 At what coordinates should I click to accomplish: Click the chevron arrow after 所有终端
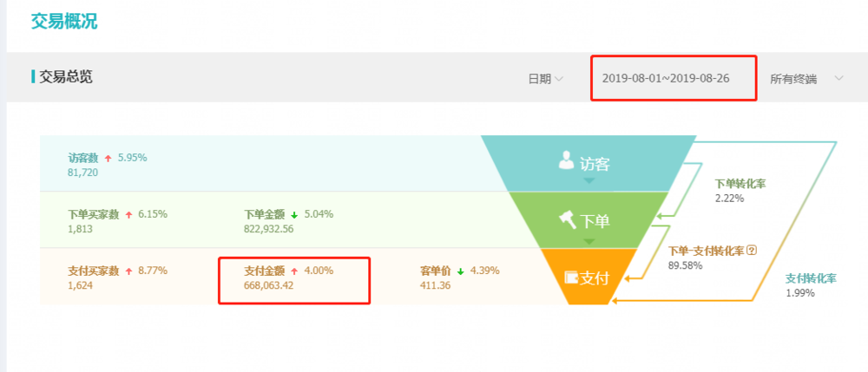coord(838,79)
